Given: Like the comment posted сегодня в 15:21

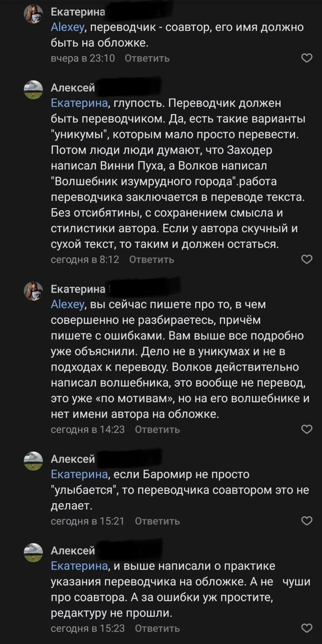Looking at the screenshot, I should pyautogui.click(x=306, y=521).
